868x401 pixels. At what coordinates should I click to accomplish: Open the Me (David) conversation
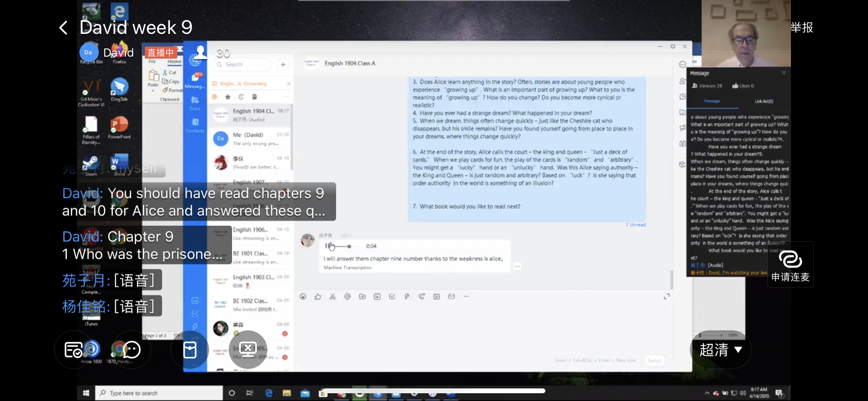[250, 139]
